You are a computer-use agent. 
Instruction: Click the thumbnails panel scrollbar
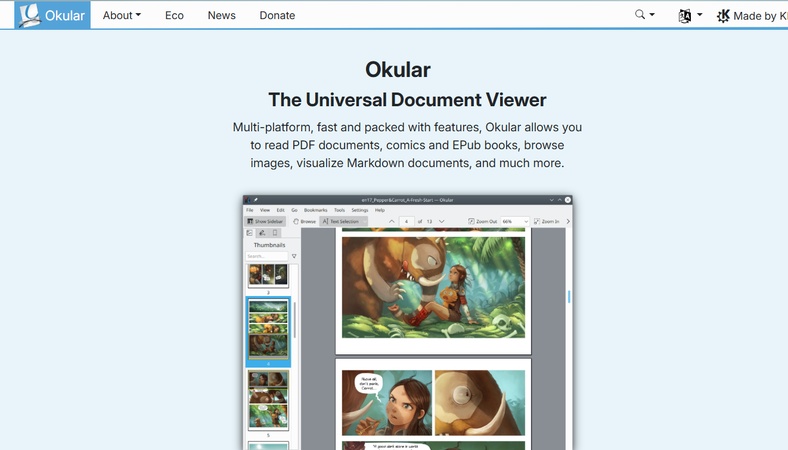pyautogui.click(x=295, y=320)
